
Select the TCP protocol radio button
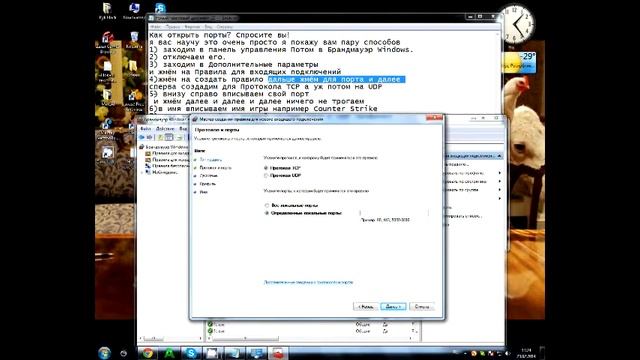[x=266, y=168]
